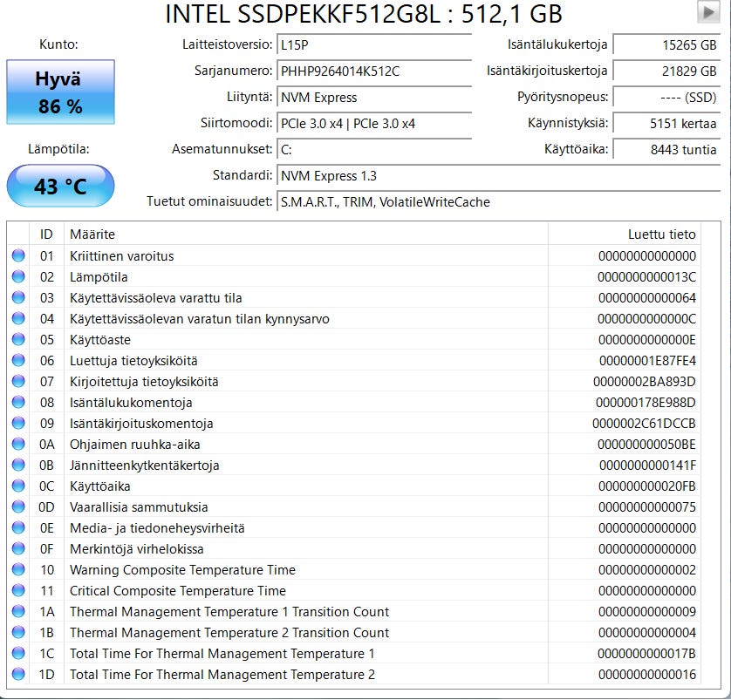Viewport: 731px width, 700px height.
Task: Select the Total Time For Thermal Management Temperature 2 row
Action: point(349,675)
